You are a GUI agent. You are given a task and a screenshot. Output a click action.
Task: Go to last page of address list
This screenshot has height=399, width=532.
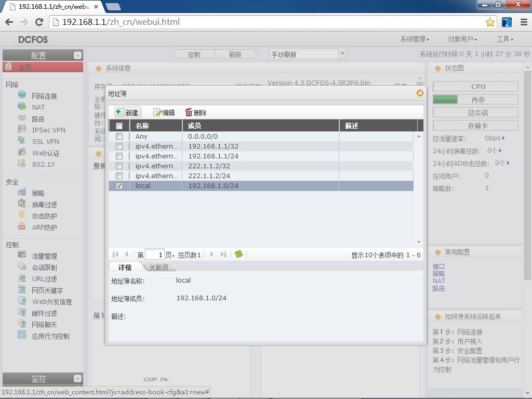223,254
